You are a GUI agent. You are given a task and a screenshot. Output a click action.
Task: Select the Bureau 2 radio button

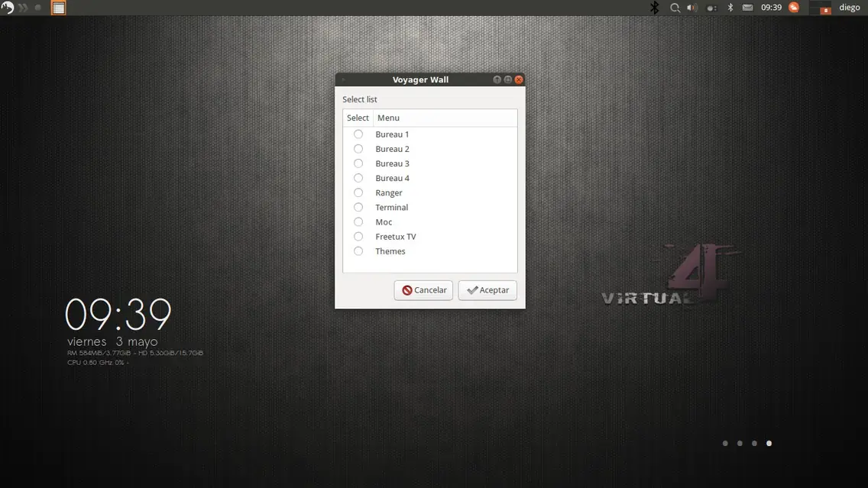[x=358, y=149]
